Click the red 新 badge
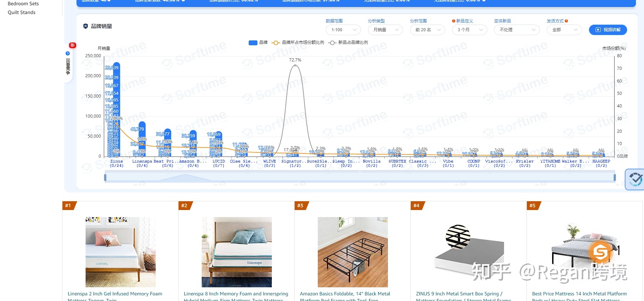 click(x=73, y=45)
